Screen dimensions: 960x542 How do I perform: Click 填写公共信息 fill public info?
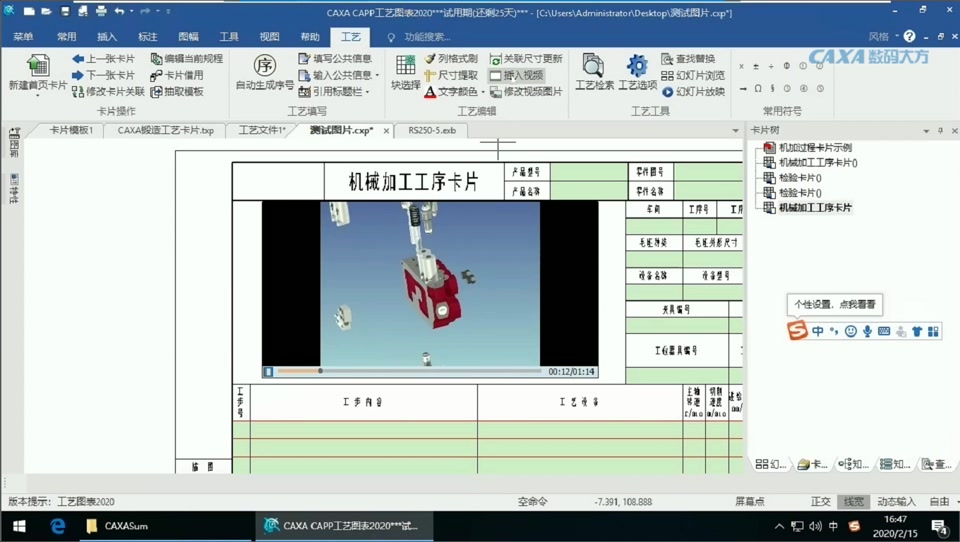335,59
